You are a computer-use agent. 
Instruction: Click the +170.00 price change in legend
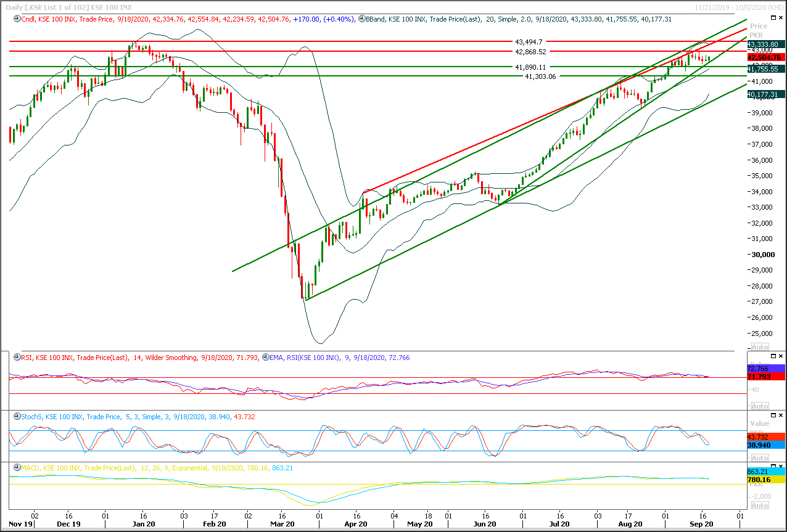(307, 19)
